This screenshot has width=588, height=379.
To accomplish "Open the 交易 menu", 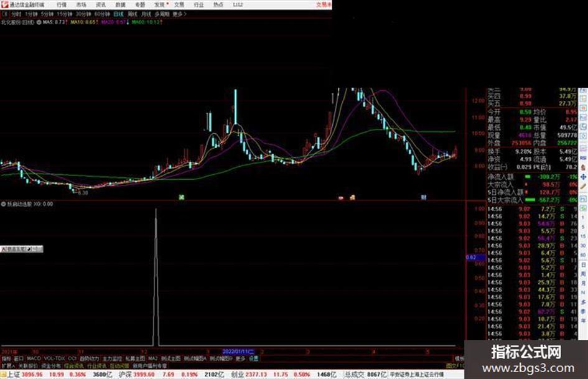I will click(179, 5).
